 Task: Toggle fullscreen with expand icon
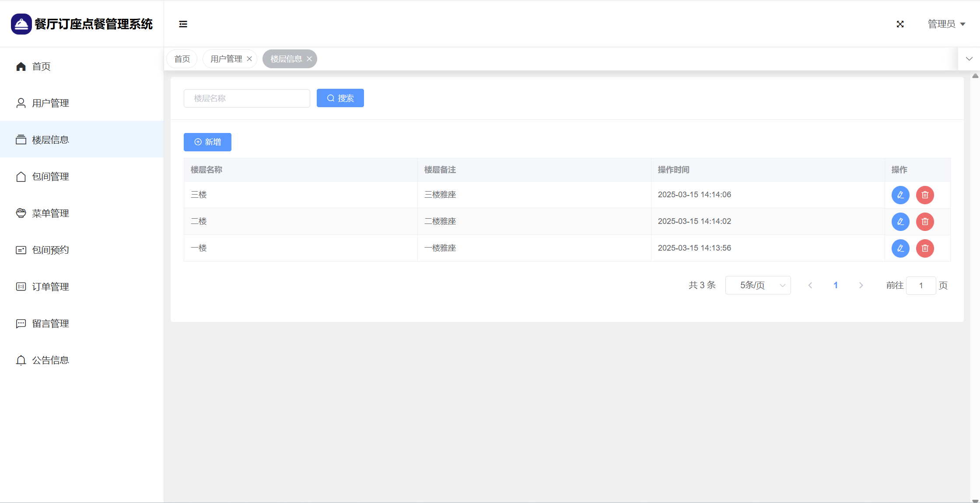pyautogui.click(x=900, y=24)
